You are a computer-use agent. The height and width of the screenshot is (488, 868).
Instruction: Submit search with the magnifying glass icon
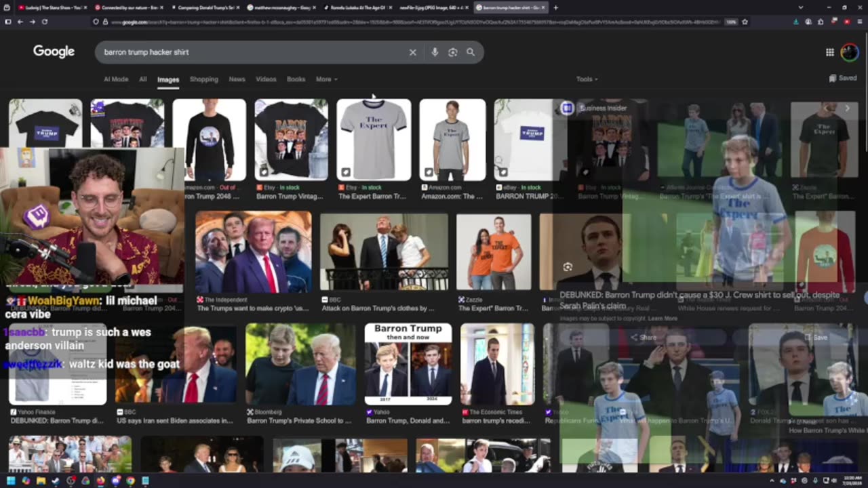click(471, 52)
